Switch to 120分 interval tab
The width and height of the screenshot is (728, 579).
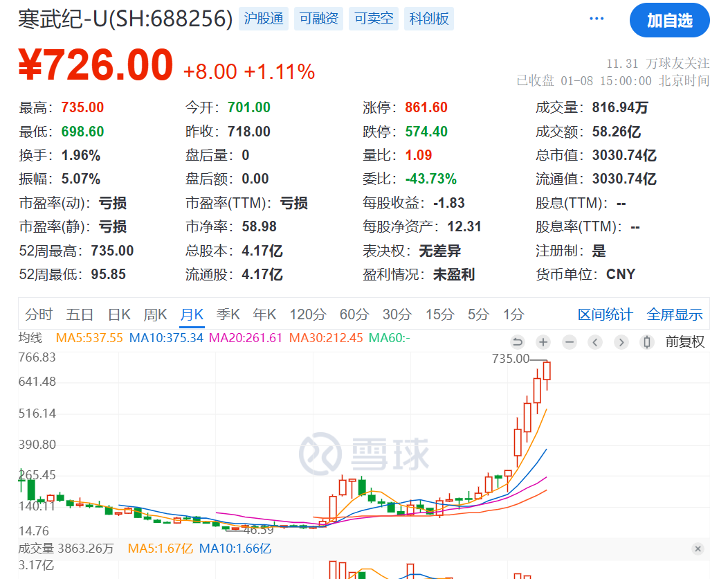coord(308,314)
